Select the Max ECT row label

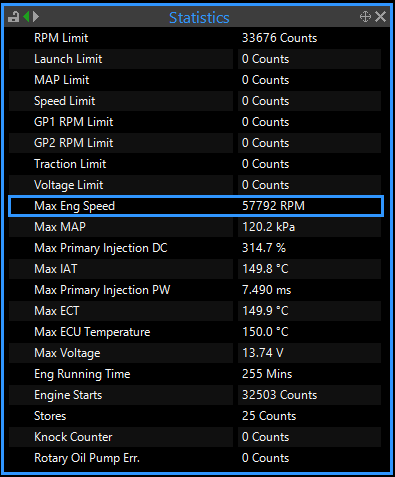57,311
